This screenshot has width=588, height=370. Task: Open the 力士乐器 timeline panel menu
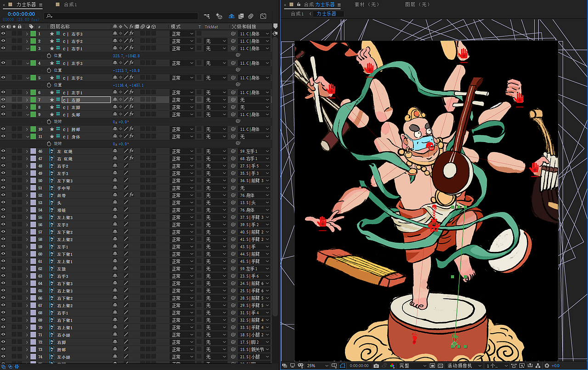pyautogui.click(x=41, y=5)
